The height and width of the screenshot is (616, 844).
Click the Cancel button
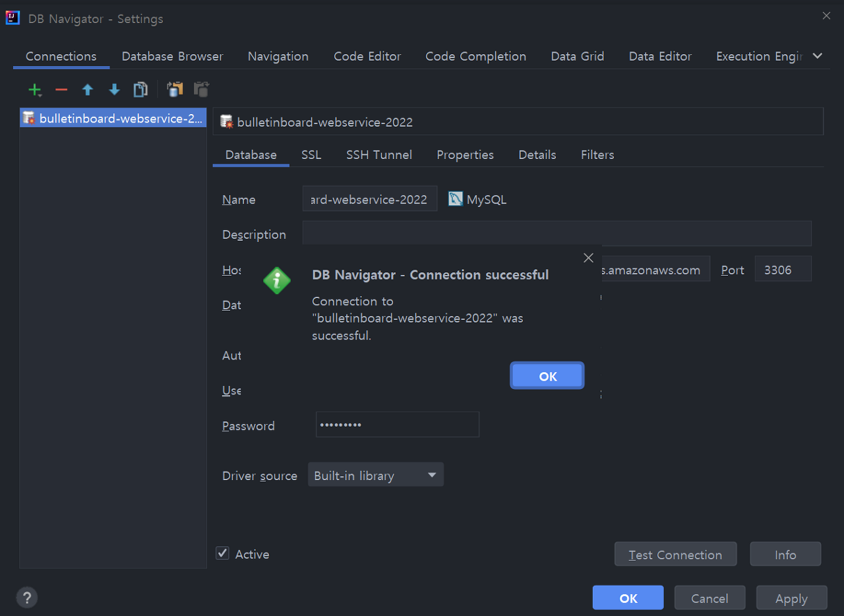[x=709, y=598]
